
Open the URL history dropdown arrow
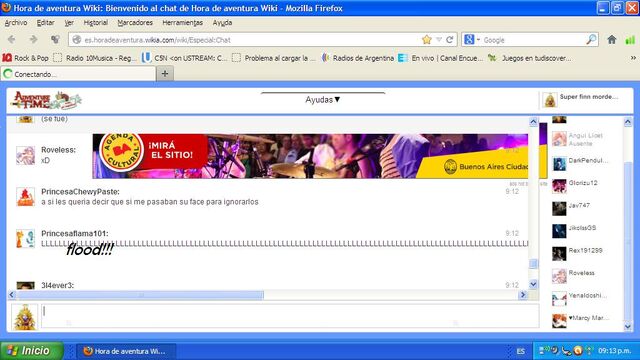pyautogui.click(x=439, y=40)
